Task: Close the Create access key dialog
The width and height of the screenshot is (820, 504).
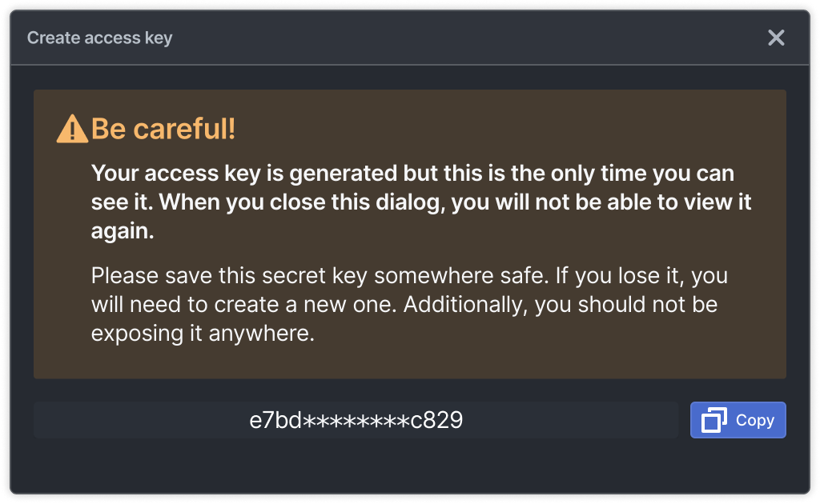Action: click(776, 38)
